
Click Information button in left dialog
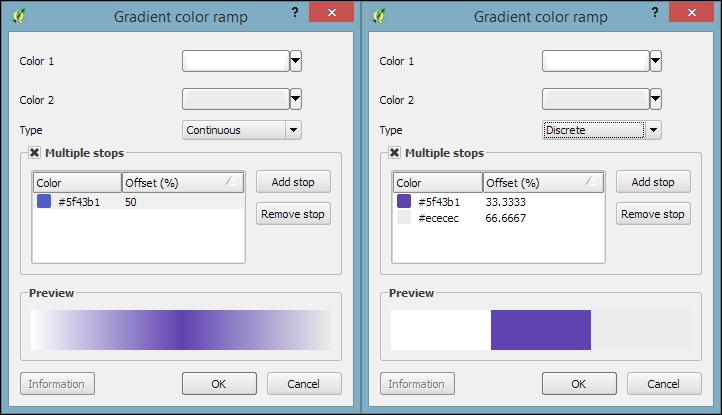coord(57,384)
